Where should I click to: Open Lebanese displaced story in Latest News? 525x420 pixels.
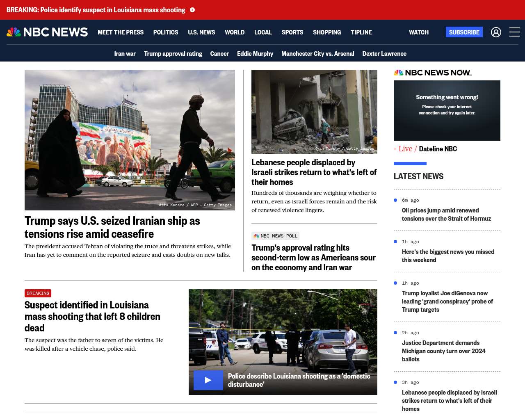pyautogui.click(x=450, y=401)
